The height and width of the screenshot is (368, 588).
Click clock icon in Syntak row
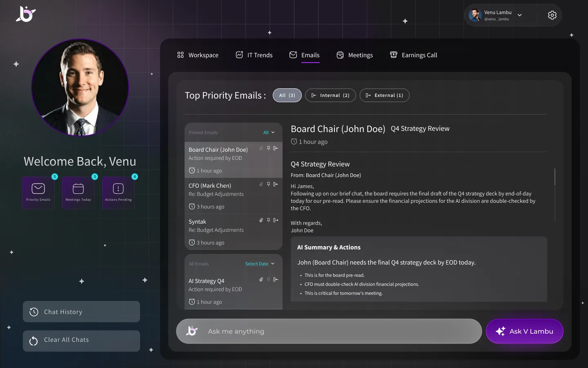tap(192, 242)
